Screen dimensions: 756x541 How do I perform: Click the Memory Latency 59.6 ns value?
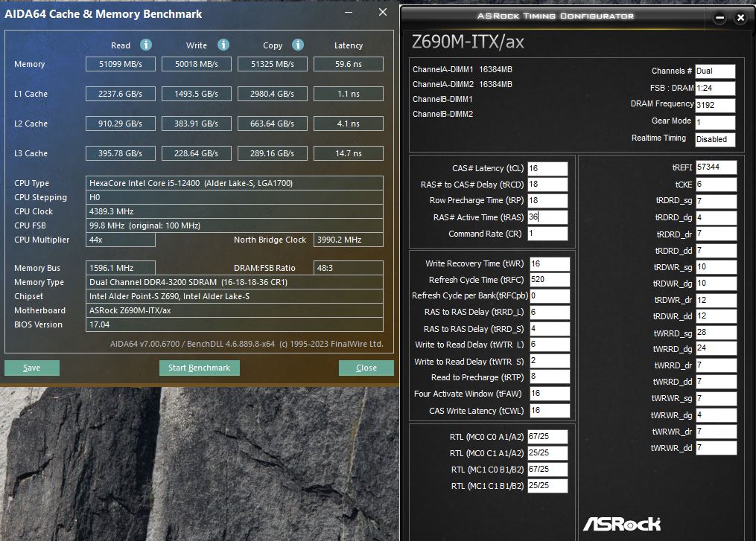click(x=349, y=64)
